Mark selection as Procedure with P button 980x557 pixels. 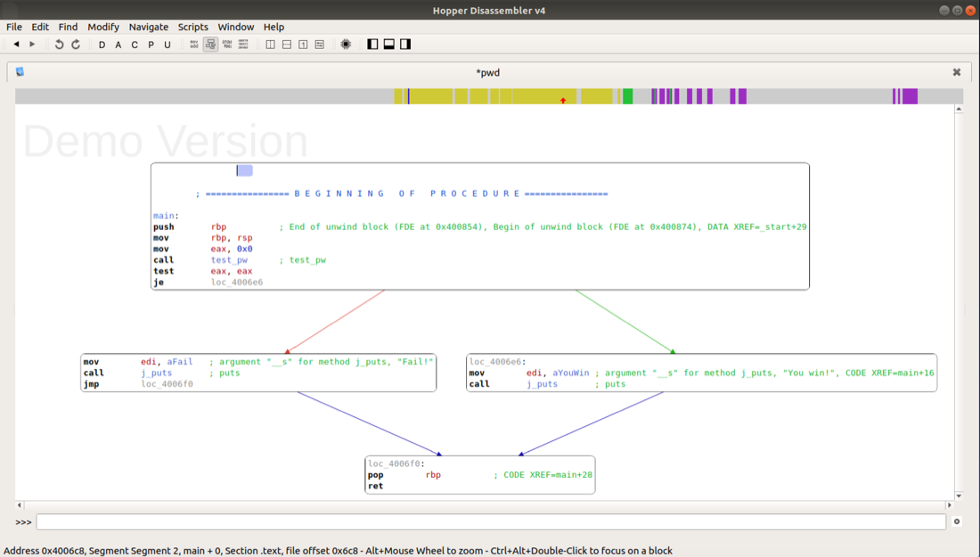pos(151,45)
